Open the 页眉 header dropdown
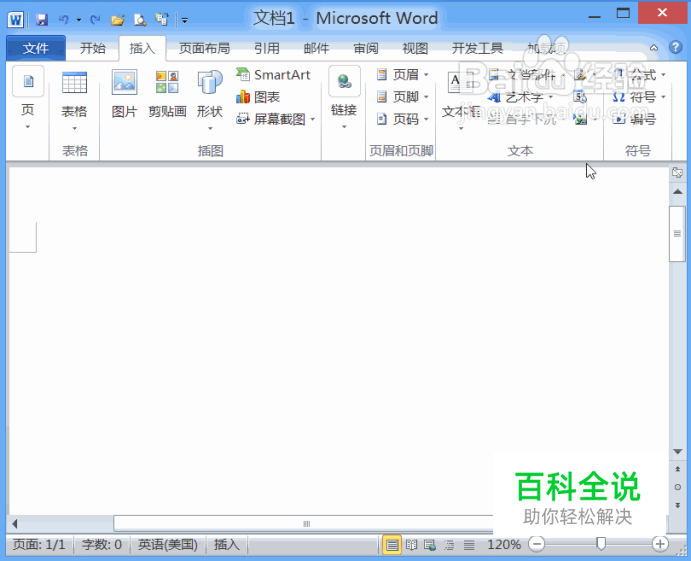This screenshot has width=691, height=561. [x=402, y=74]
